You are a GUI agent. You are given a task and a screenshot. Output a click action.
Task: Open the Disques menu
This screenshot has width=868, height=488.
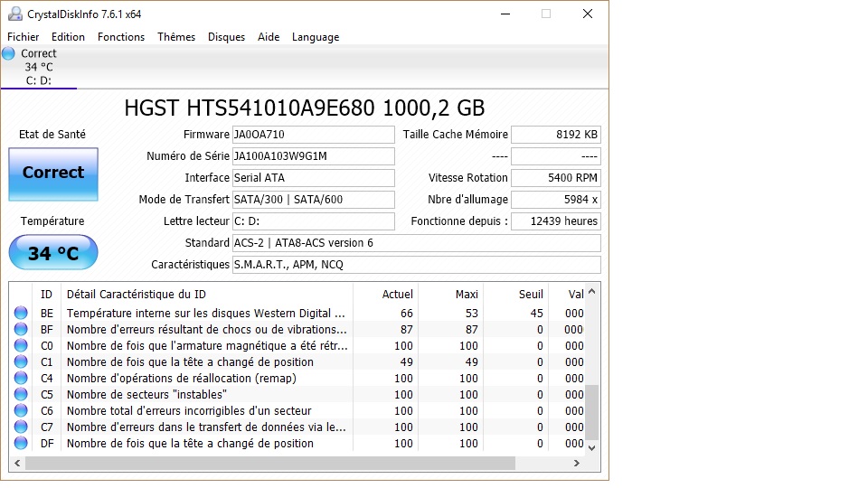(226, 37)
